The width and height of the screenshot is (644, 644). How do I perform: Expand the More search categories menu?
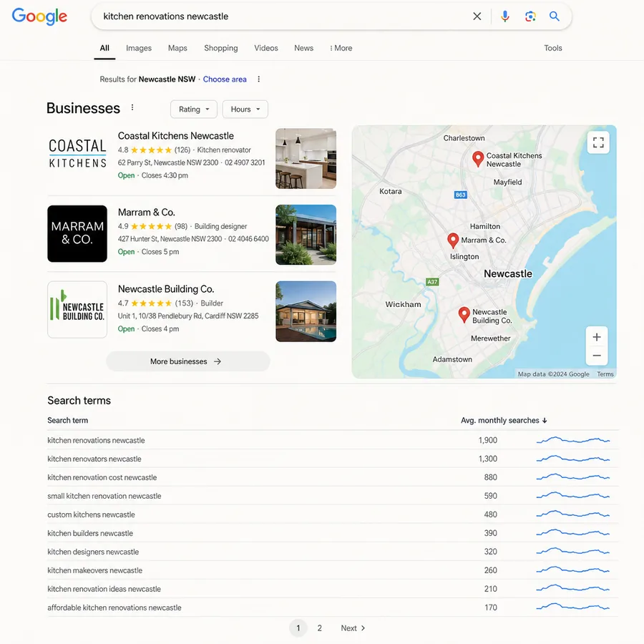tap(341, 48)
